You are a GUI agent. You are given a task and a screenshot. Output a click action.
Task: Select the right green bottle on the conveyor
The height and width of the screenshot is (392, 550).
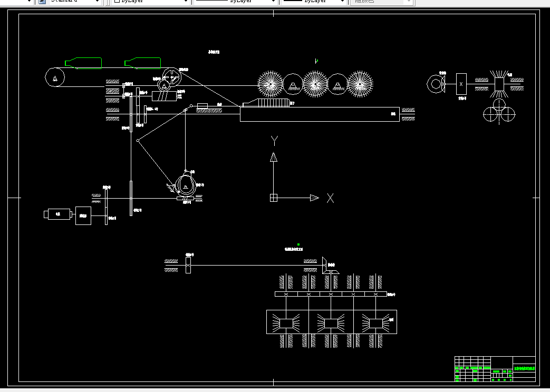142,63
